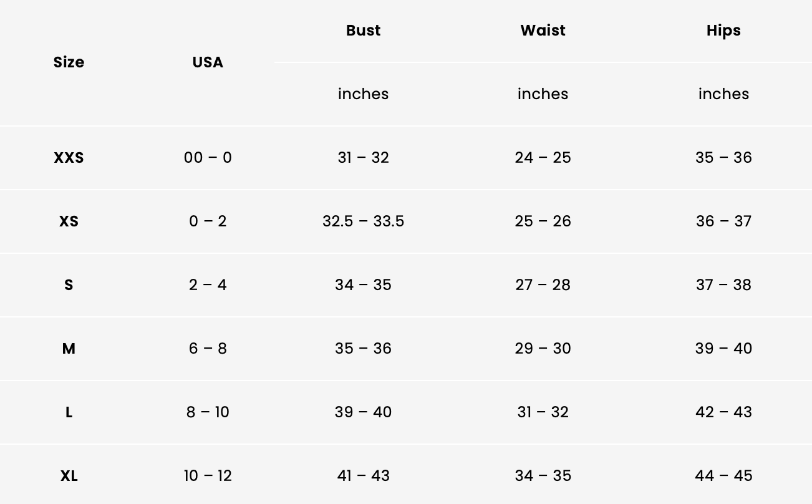Select the XL size row label
The height and width of the screenshot is (504, 812).
pos(69,476)
